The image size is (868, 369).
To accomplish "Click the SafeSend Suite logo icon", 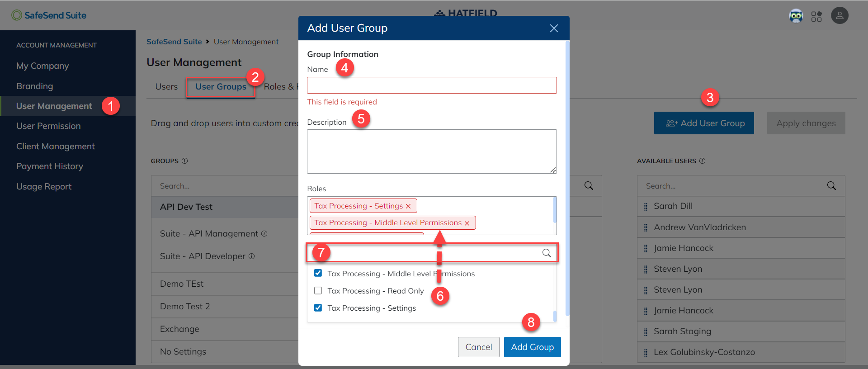I will click(x=17, y=15).
